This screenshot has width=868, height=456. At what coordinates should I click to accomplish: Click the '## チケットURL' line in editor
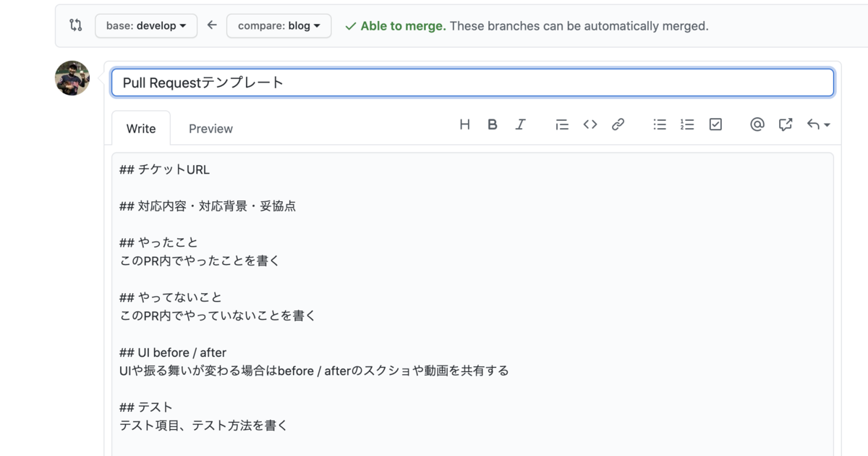tap(164, 170)
